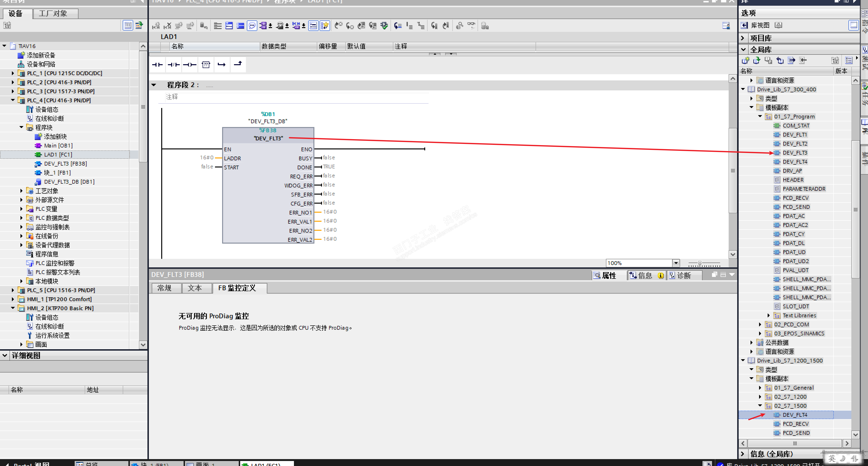The image size is (868, 466).
Task: Insert a normally closed contact
Action: coord(174,65)
